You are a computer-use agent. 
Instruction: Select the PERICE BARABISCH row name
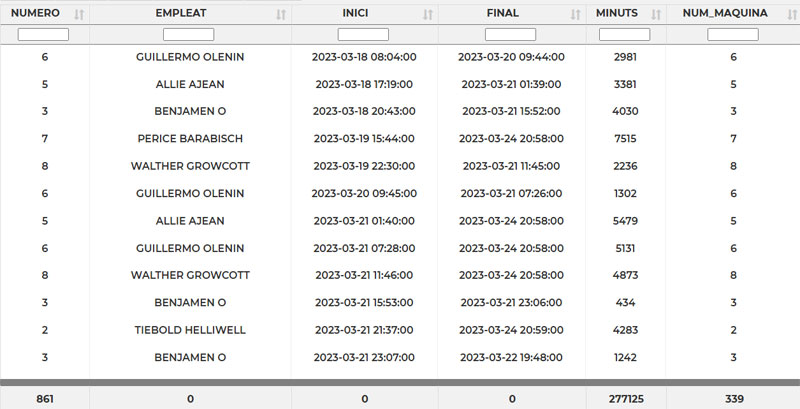[189, 139]
